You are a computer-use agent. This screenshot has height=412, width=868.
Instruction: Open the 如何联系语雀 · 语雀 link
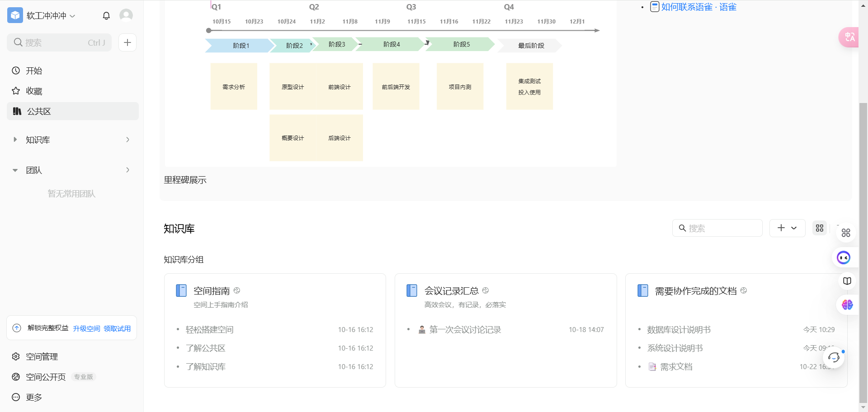[x=698, y=7]
